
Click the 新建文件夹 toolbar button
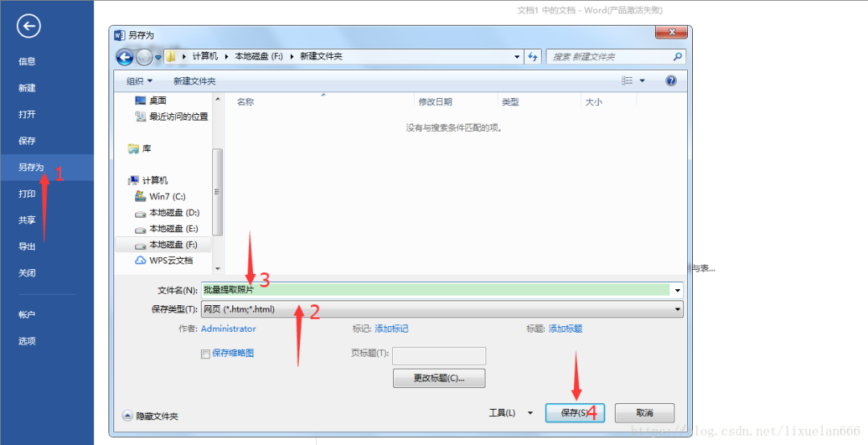coord(194,81)
